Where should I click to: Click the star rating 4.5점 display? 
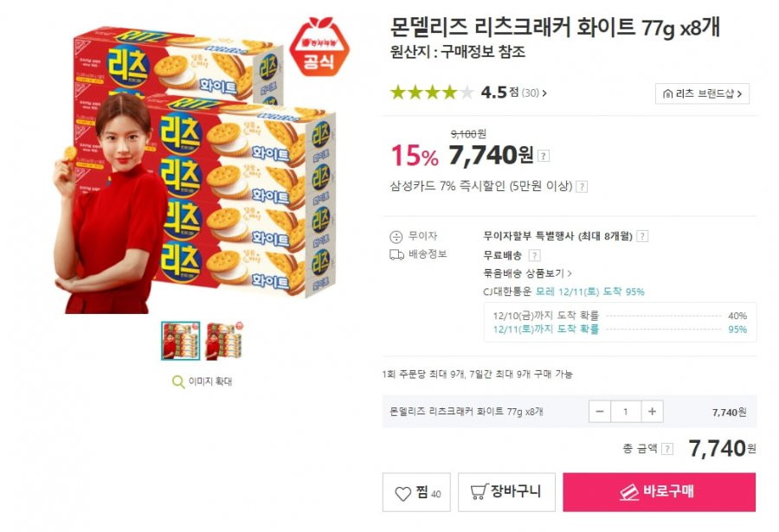[x=454, y=93]
